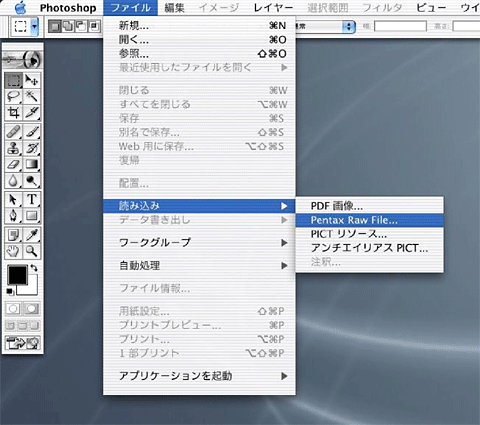Set Full Screen Mode with Menu Bar
Viewport: 480px width, 425px height.
[23, 325]
